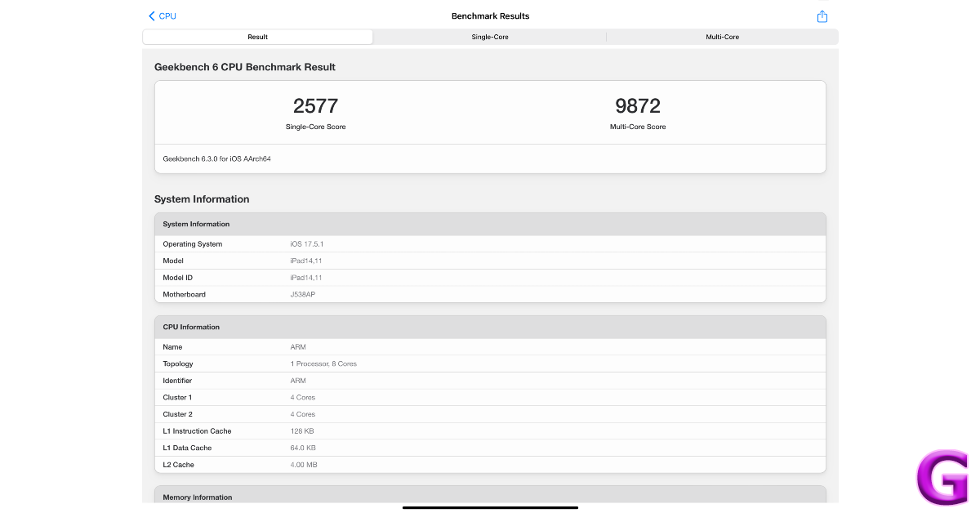Select the Operating System value iOS 17.5.1

[307, 244]
